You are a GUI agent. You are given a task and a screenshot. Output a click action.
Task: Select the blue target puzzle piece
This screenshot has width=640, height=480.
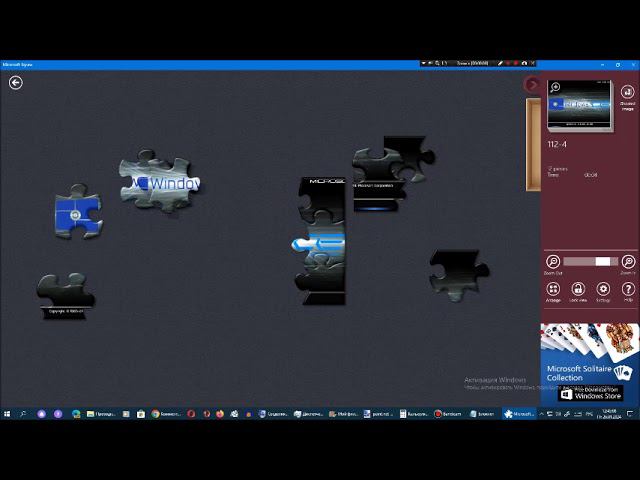pos(78,211)
